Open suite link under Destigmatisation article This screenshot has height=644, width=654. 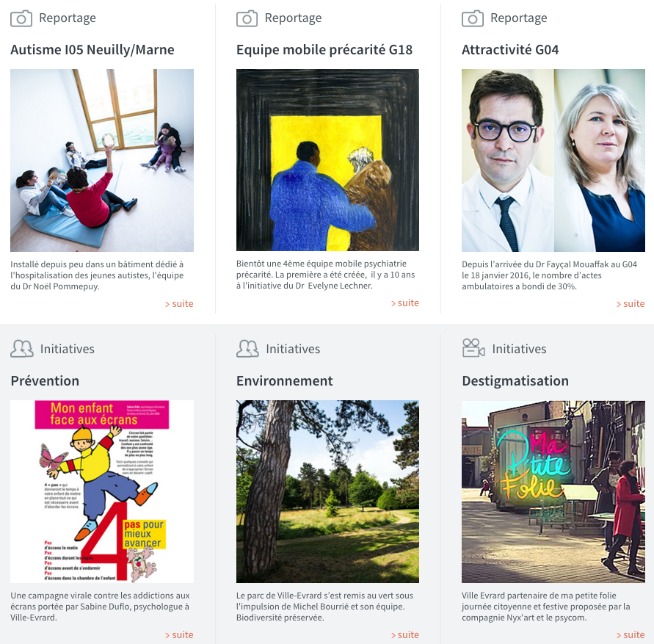point(631,634)
